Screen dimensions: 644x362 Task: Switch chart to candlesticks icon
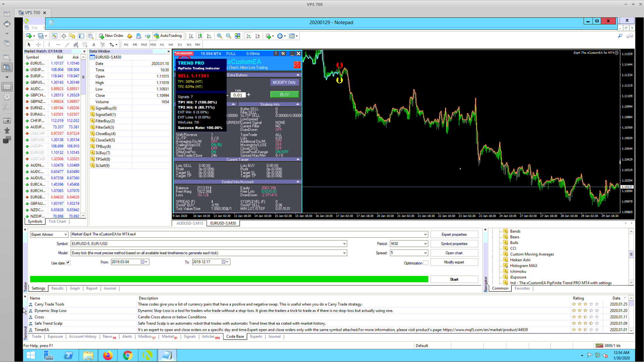pos(200,36)
